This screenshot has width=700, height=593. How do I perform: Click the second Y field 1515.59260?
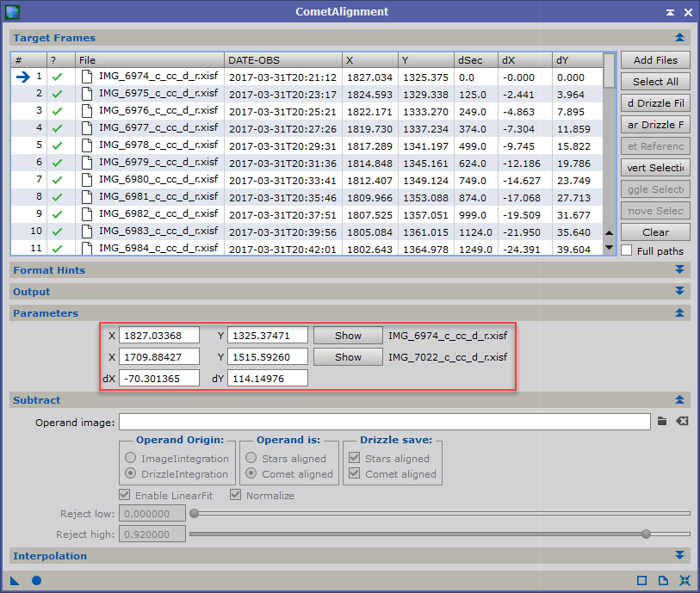pyautogui.click(x=268, y=357)
